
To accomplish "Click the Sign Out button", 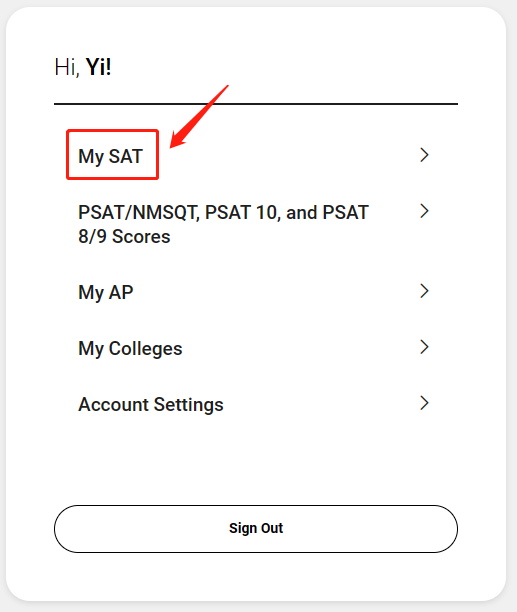I will pos(256,529).
